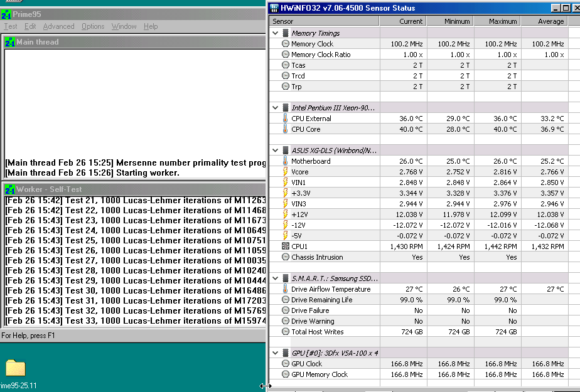Select the Test 21 Lucas-Lehmer log line
Viewport: 580px width, 392px height.
coord(135,200)
